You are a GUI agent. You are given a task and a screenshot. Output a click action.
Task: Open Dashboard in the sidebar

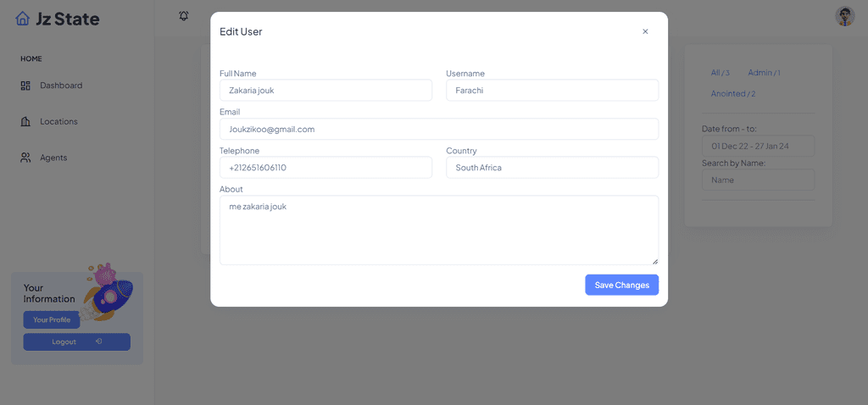tap(61, 86)
